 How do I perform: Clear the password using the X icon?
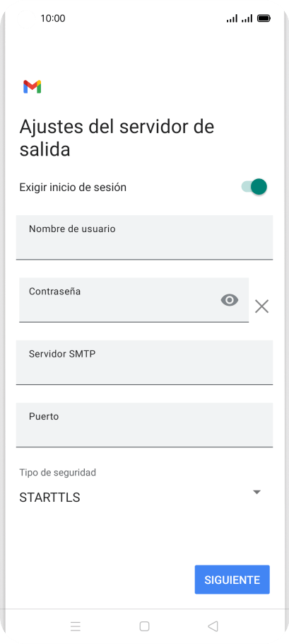(261, 306)
